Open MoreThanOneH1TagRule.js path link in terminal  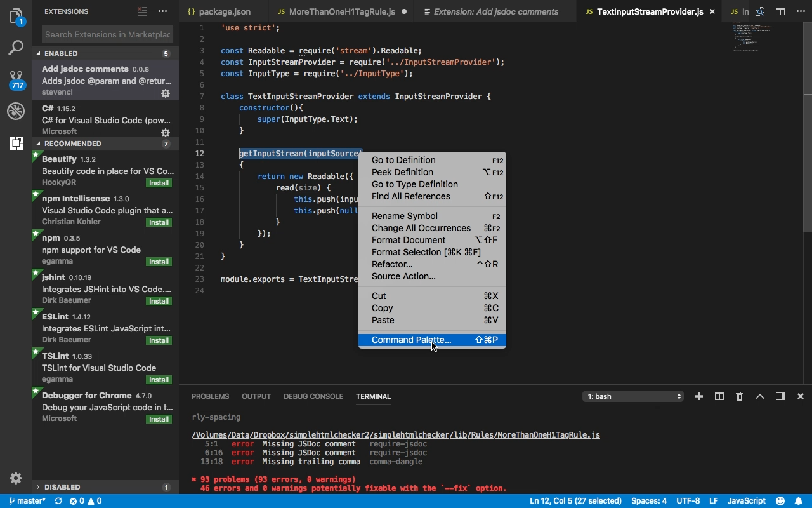[x=396, y=435]
